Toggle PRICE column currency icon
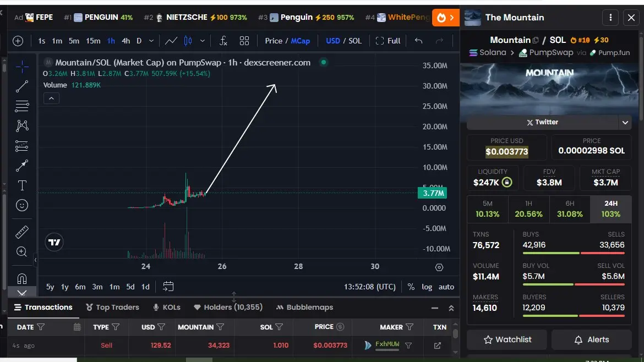The width and height of the screenshot is (644, 362). click(x=340, y=327)
